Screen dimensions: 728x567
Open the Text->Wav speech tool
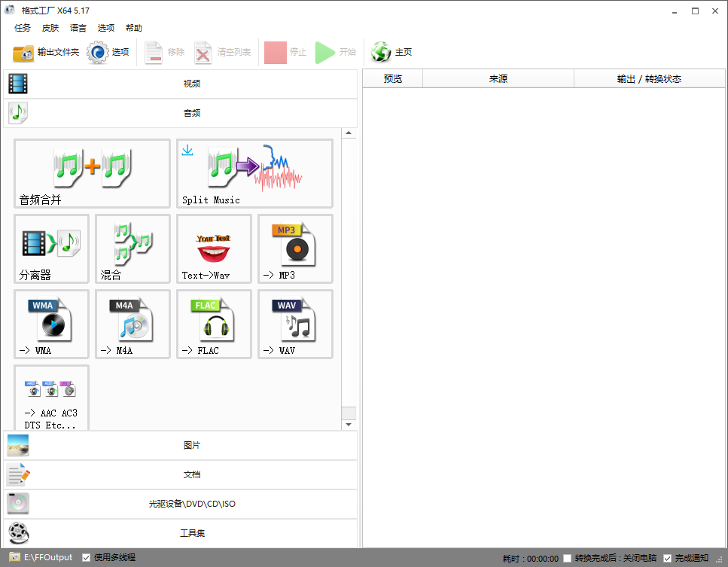[x=214, y=248]
